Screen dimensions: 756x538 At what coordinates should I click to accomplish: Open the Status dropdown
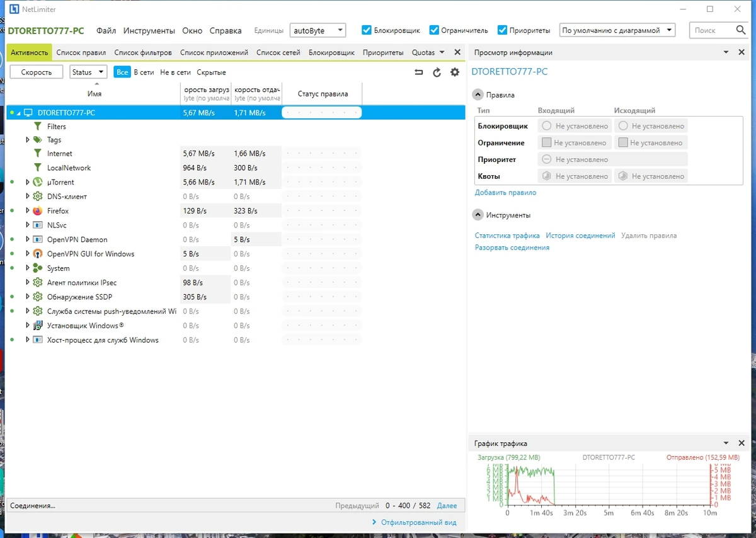point(88,72)
